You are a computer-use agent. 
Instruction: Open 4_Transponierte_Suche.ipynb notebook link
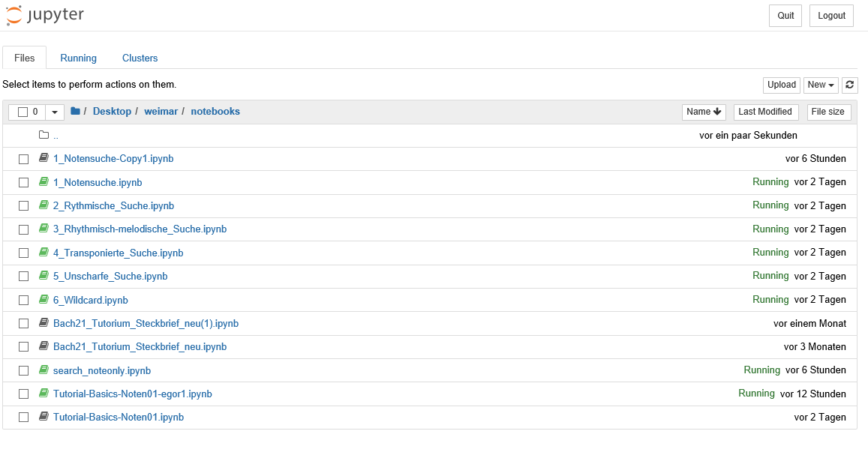118,253
